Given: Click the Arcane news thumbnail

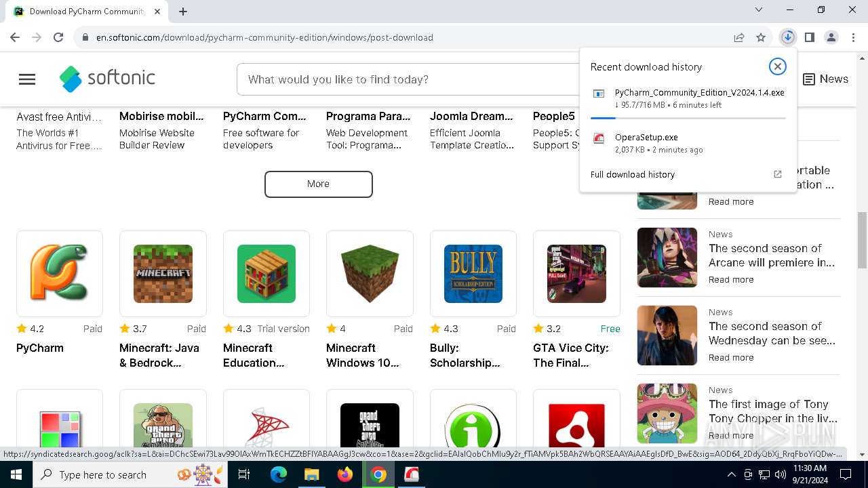Looking at the screenshot, I should click(667, 258).
